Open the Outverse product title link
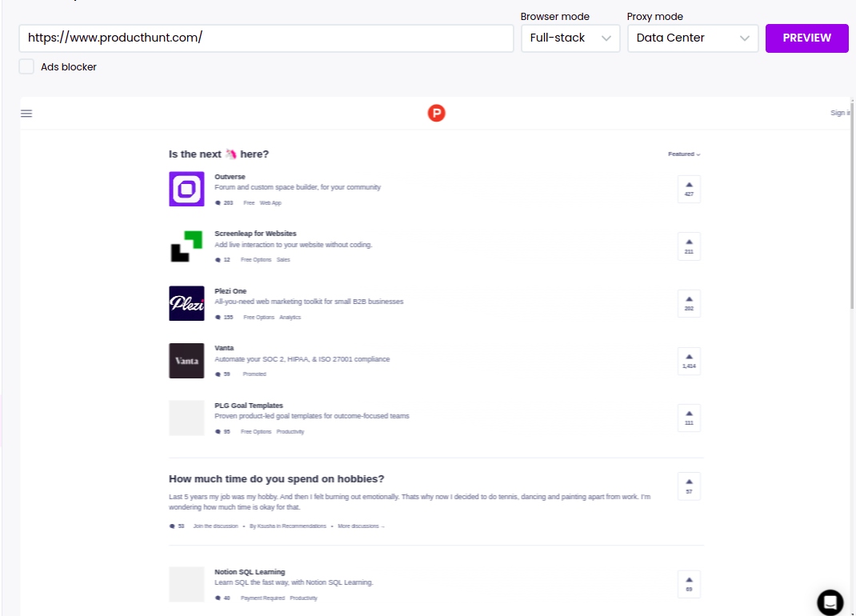The width and height of the screenshot is (856, 616). click(230, 176)
